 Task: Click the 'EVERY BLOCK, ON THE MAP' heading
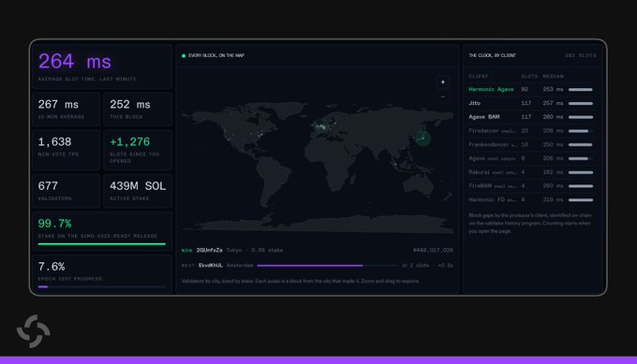pyautogui.click(x=216, y=55)
